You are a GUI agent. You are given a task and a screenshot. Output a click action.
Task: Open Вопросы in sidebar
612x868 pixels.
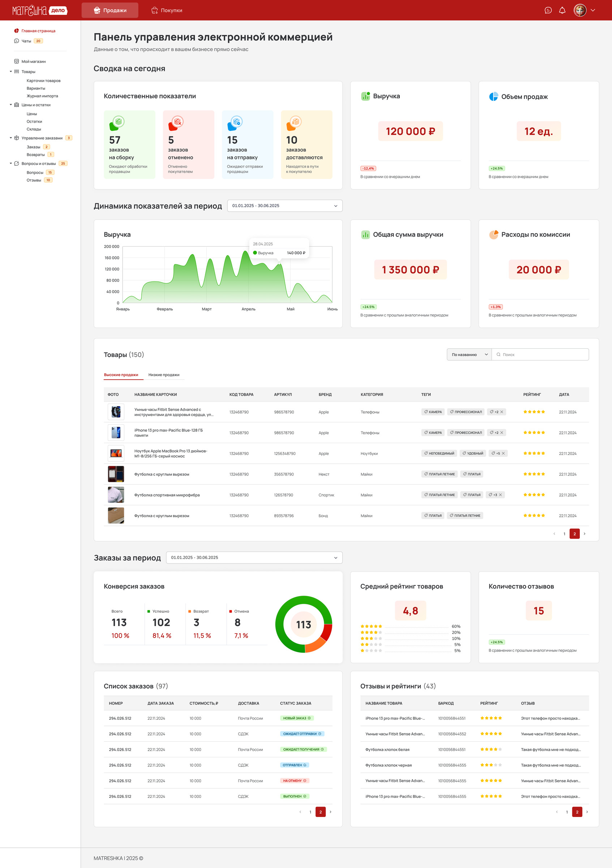tap(35, 173)
